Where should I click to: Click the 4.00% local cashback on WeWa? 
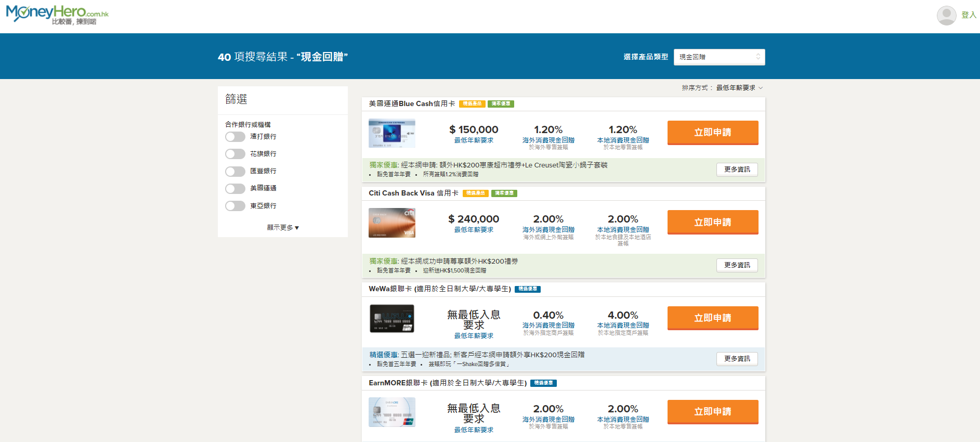[623, 316]
